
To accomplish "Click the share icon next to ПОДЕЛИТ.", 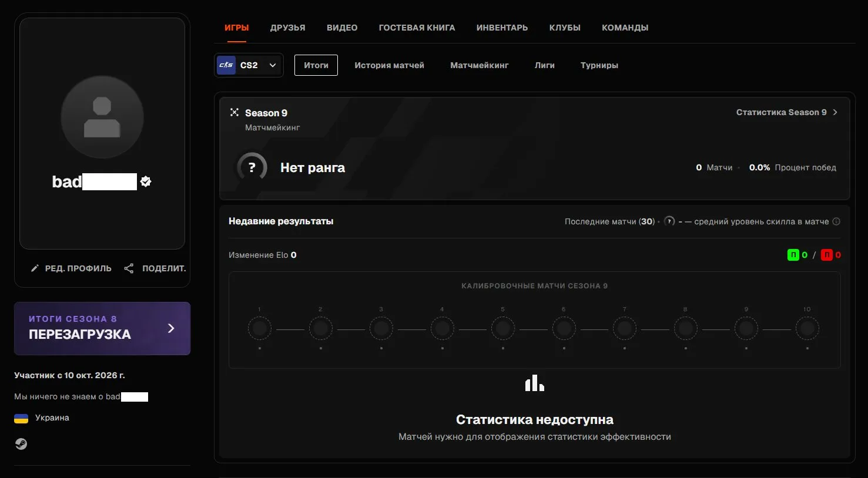I will 129,268.
